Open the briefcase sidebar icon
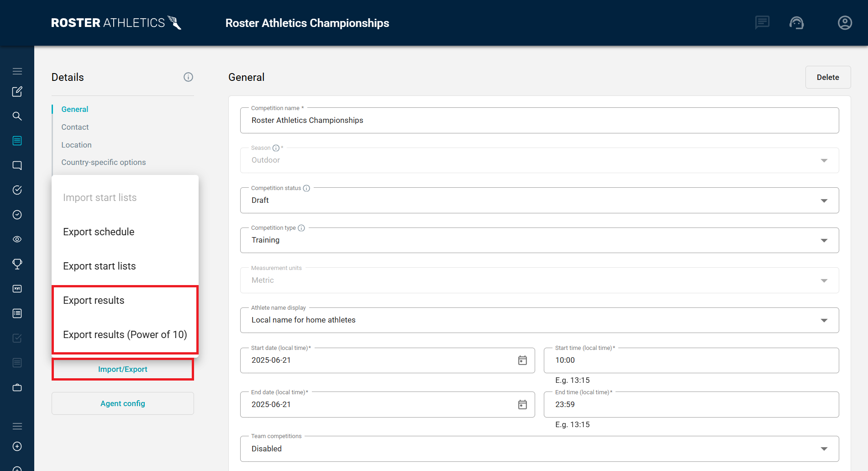Screen dimensions: 868x471 (17, 387)
